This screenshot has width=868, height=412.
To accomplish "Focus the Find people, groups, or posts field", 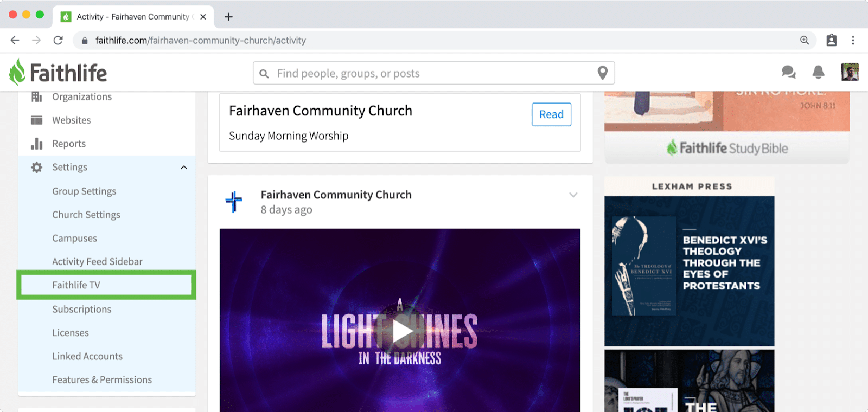I will click(433, 73).
